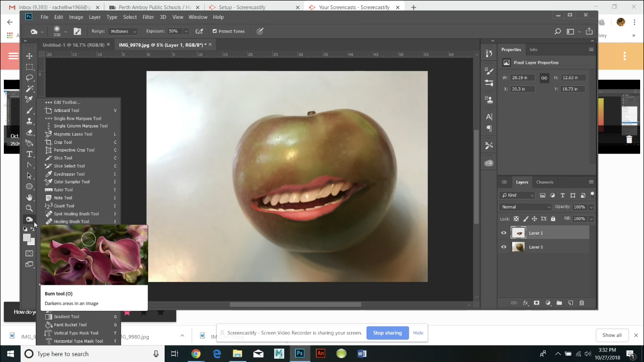The image size is (644, 362).
Task: Choose Edit Toolbar... from the list
Action: [67, 102]
